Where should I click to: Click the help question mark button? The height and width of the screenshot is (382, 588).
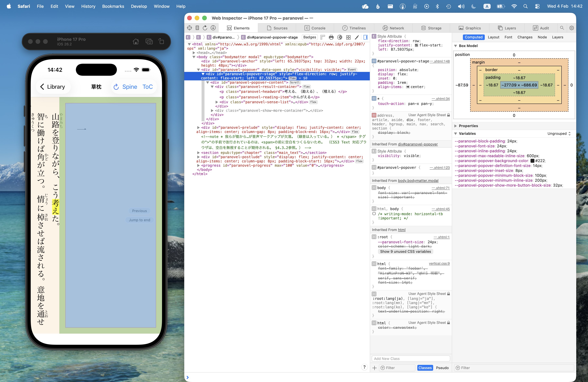(364, 367)
